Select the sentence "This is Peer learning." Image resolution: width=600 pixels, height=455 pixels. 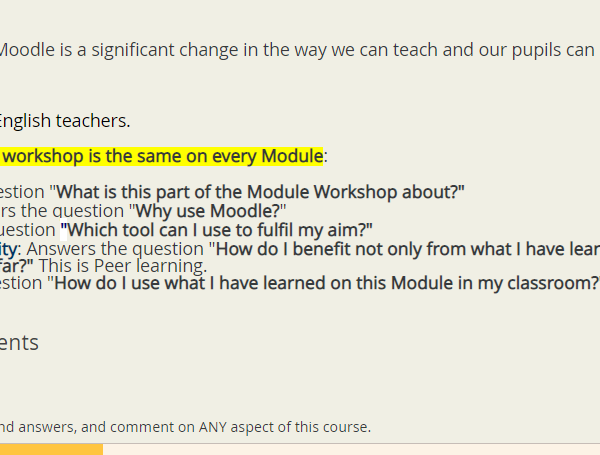(x=123, y=266)
